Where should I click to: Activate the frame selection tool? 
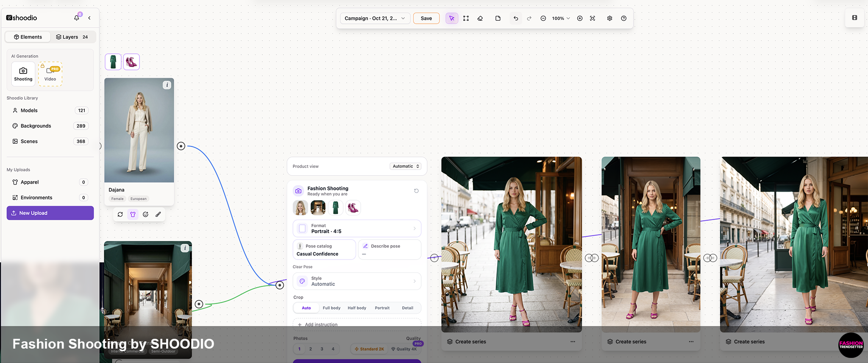[466, 18]
